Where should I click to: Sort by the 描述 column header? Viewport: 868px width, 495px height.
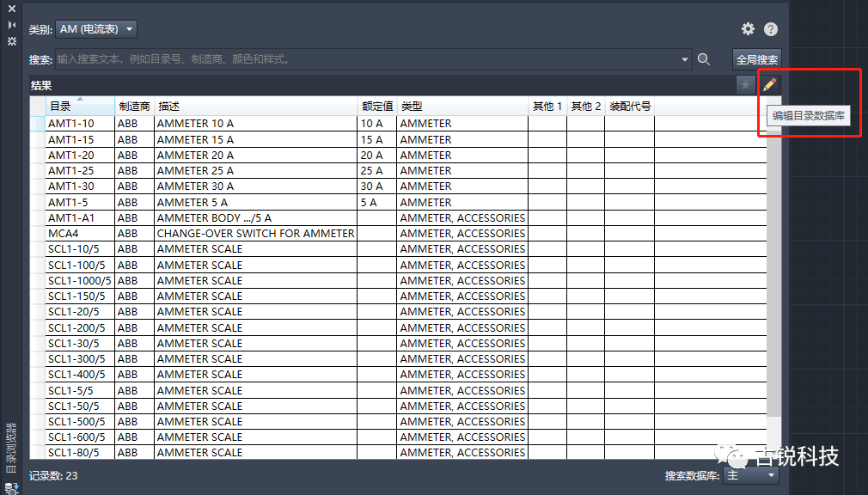click(256, 107)
